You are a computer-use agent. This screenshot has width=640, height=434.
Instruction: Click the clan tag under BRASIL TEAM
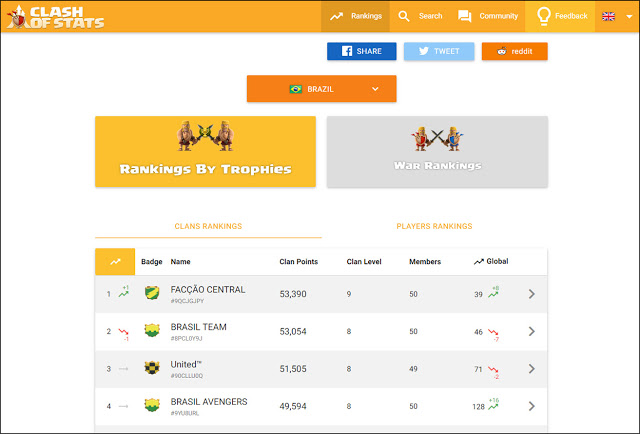click(x=186, y=338)
